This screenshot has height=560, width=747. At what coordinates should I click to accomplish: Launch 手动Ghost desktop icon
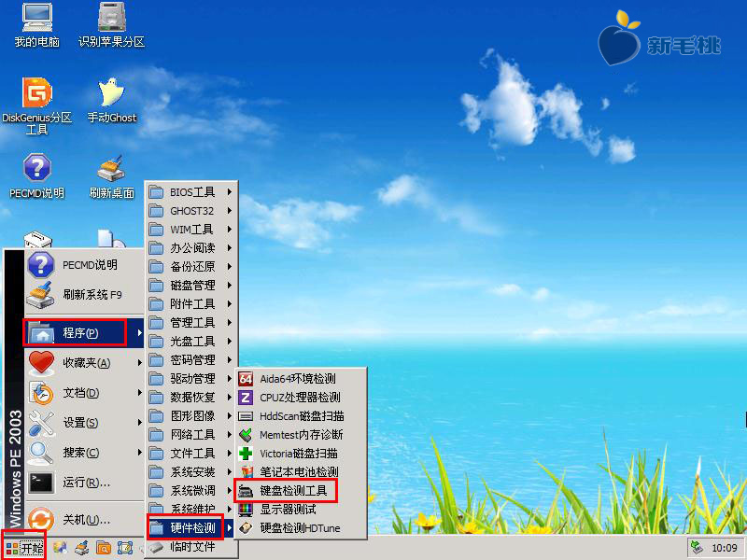[111, 101]
